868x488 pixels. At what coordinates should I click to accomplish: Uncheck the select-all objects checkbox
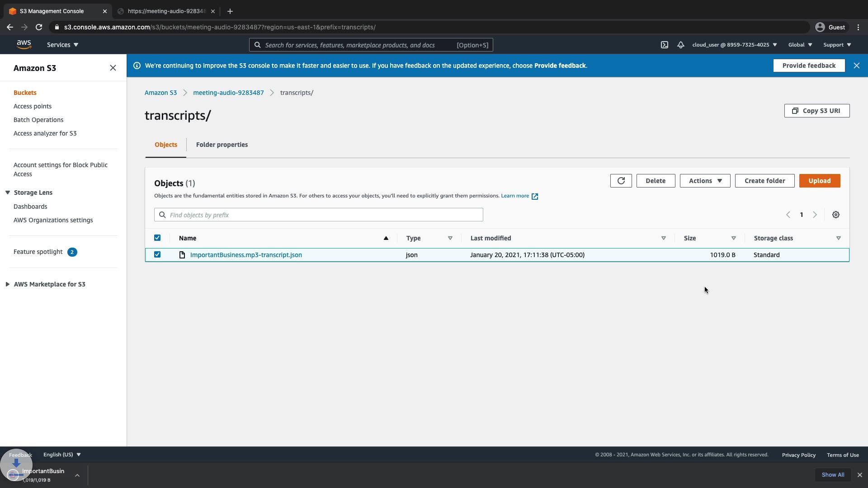point(157,238)
